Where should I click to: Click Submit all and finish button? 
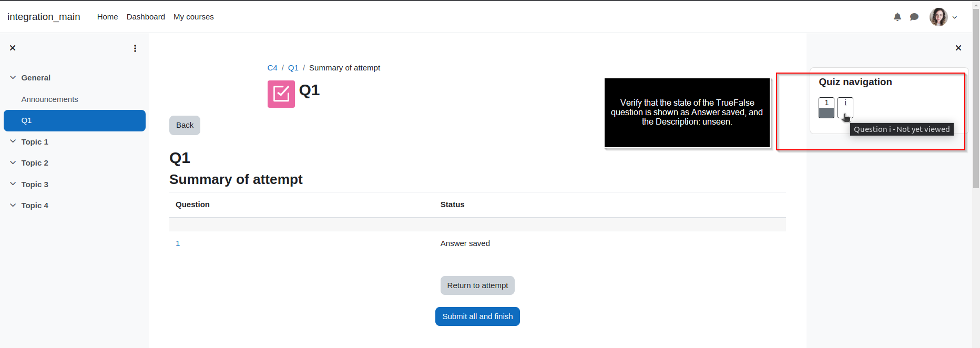click(x=477, y=316)
